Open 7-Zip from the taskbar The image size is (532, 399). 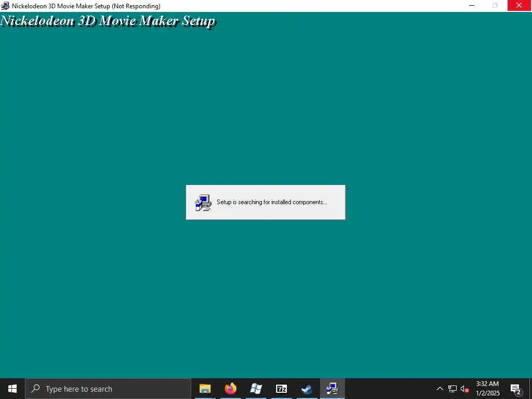pyautogui.click(x=281, y=389)
